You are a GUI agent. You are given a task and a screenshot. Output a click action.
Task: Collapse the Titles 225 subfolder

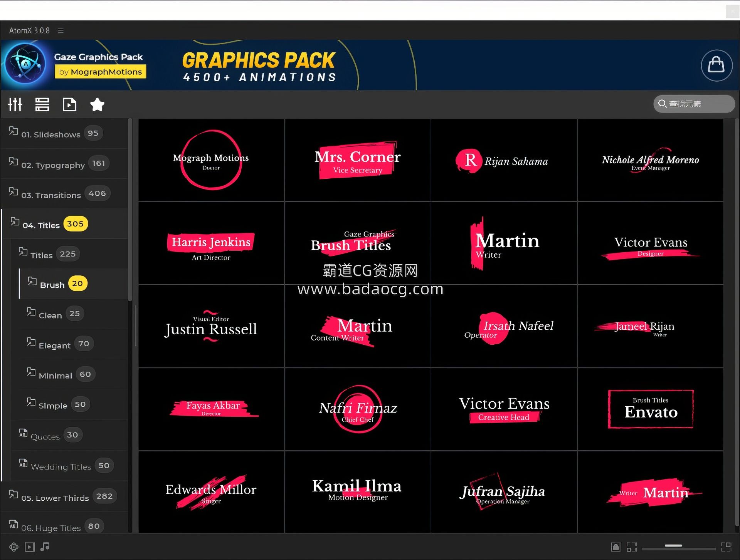coord(69,254)
